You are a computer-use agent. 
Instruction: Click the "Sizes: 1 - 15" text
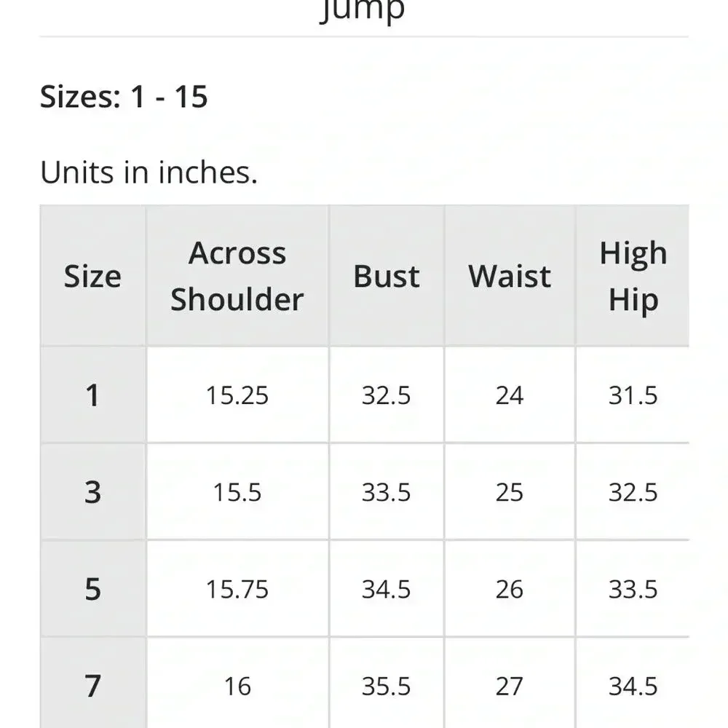point(124,96)
